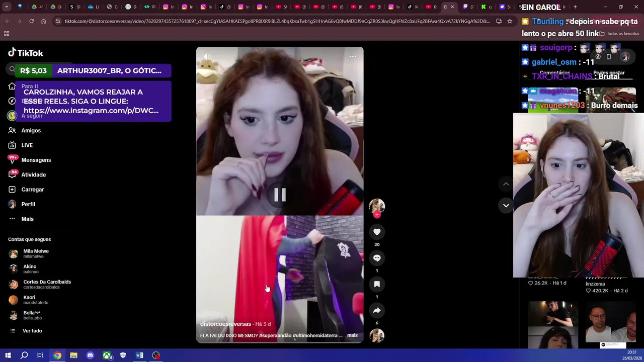The width and height of the screenshot is (644, 362).
Task: Open Task View on the taskbar
Action: tap(40, 355)
